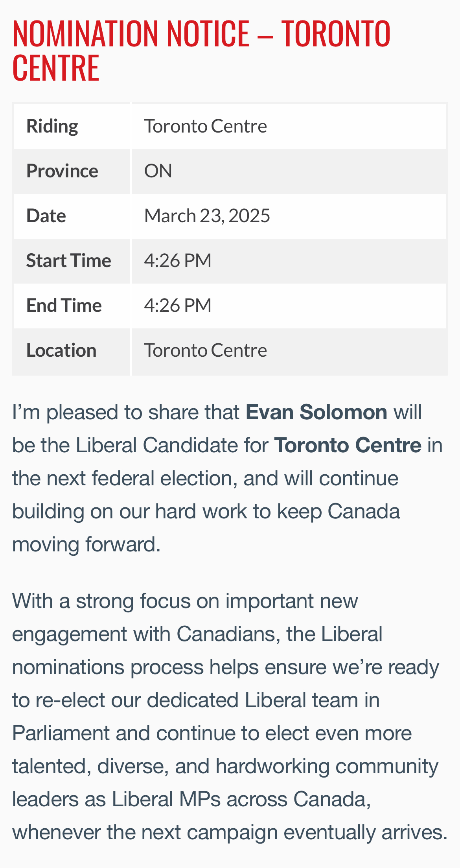Click the bold name Evan Solomon

coord(316,412)
